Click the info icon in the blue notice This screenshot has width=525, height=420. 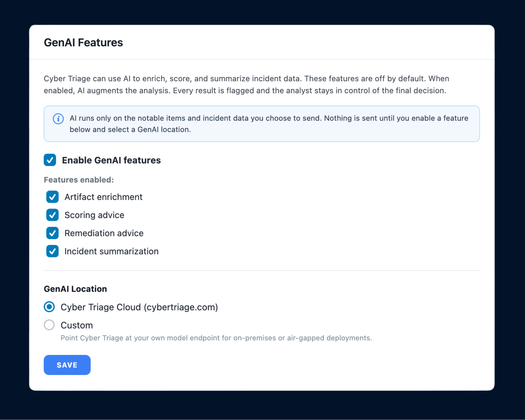pyautogui.click(x=58, y=119)
